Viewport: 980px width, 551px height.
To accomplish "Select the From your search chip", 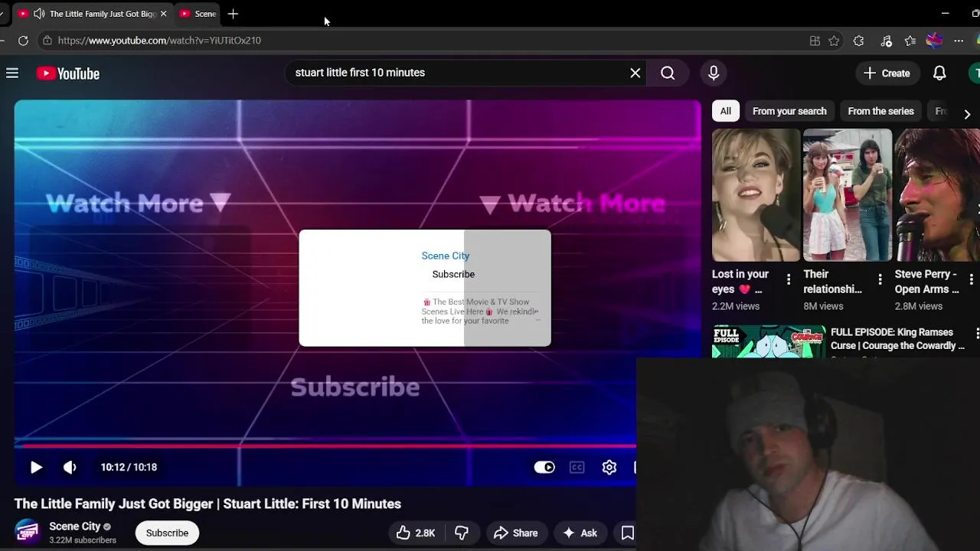I will click(x=789, y=111).
